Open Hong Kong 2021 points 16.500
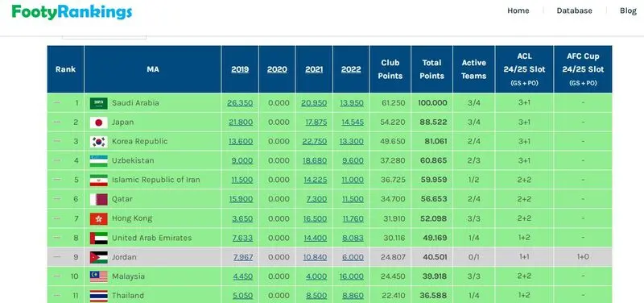 pos(315,218)
